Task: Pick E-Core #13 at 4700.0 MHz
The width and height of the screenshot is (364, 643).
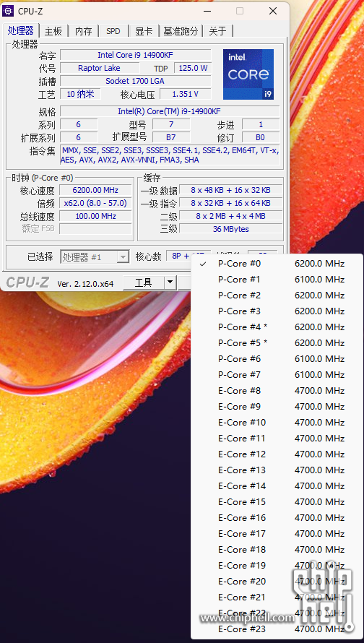Action: click(277, 470)
